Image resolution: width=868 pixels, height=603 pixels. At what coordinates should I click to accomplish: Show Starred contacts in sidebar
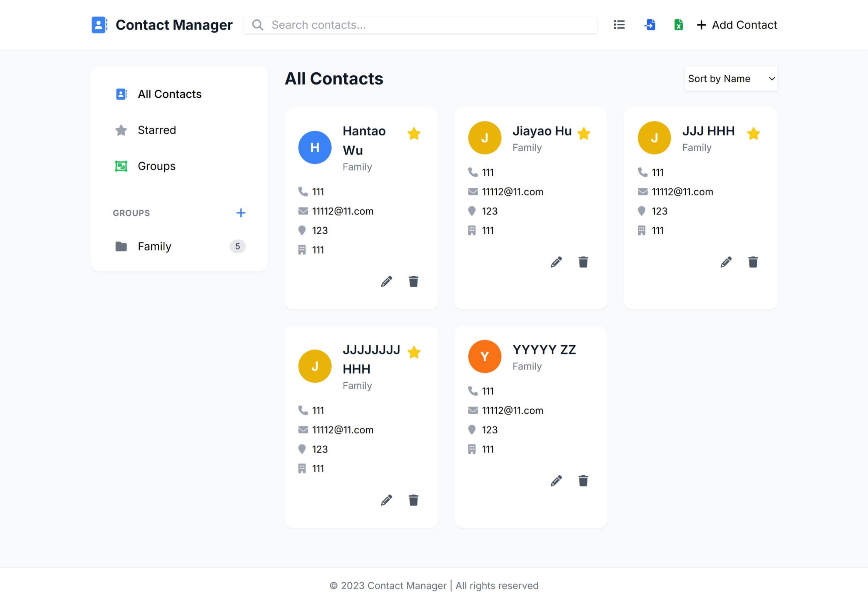click(x=157, y=130)
